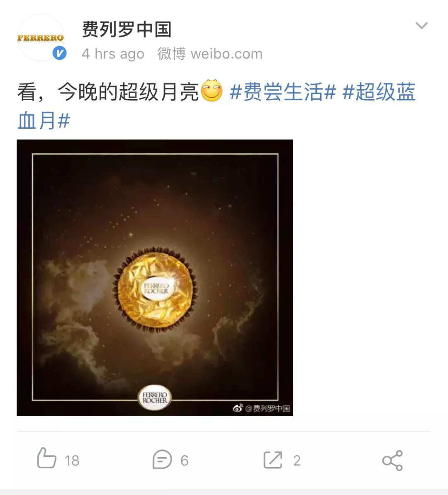The height and width of the screenshot is (495, 448).
Task: Open the #超级蓝血月# hashtag
Action: pyautogui.click(x=216, y=106)
